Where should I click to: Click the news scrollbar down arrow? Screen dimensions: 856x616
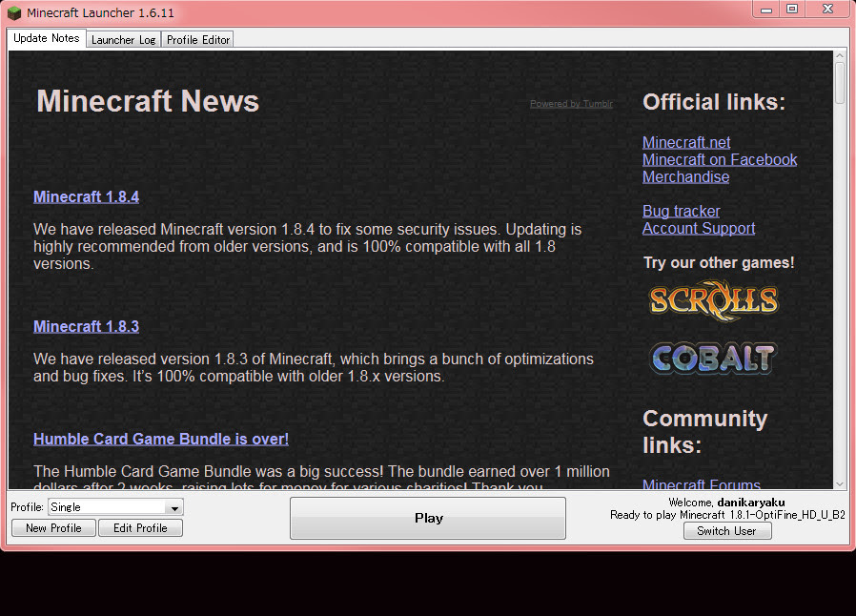(x=840, y=483)
